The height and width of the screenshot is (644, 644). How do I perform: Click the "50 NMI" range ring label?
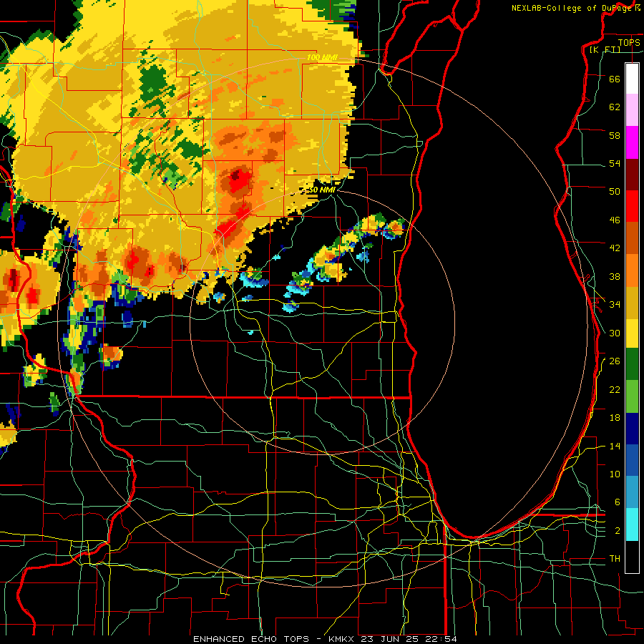[321, 190]
